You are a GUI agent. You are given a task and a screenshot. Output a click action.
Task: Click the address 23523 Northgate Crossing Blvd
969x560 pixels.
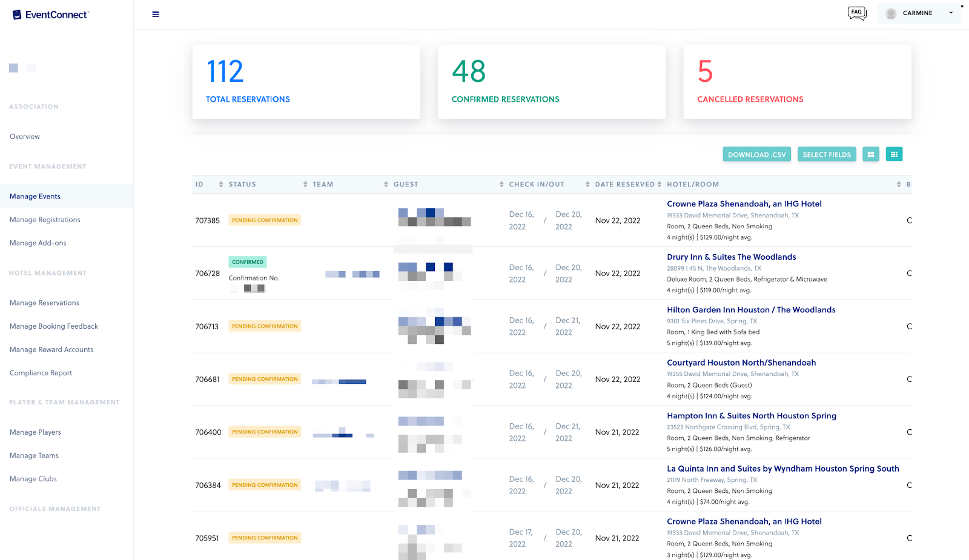click(729, 427)
